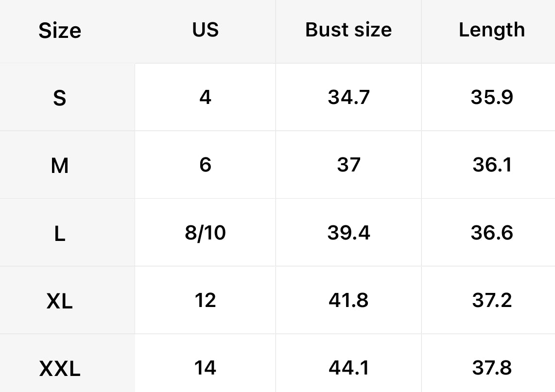Click US size 8/10 cell
Viewport: 555px width, 392px height.
[205, 233]
